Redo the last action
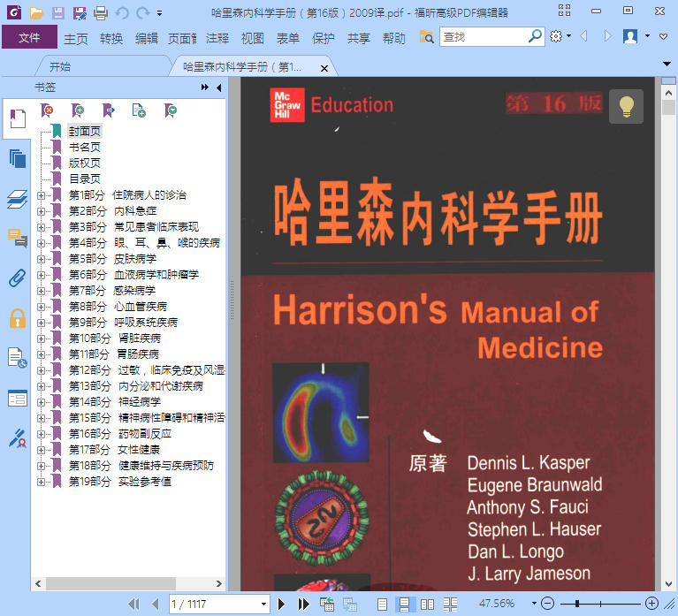 tap(142, 13)
